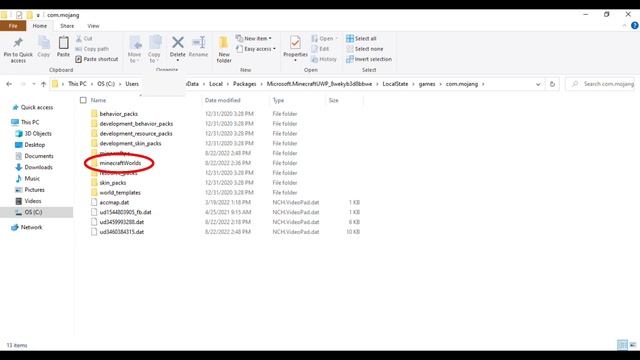Select the file ud1544803905_fb.dat
Image resolution: width=640 pixels, height=360 pixels.
[125, 212]
